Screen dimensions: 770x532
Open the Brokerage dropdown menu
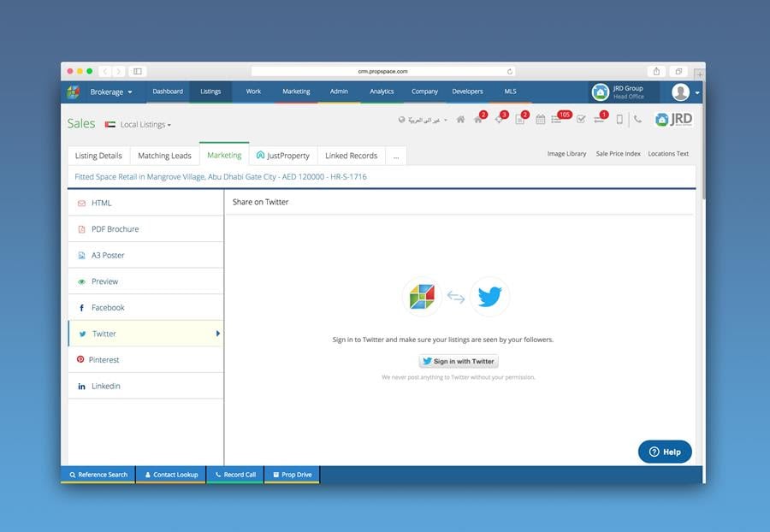[x=111, y=92]
